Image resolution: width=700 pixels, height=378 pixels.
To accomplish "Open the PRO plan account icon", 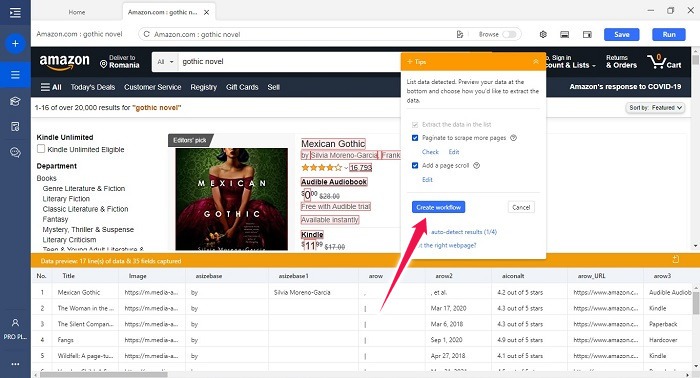I will pyautogui.click(x=15, y=323).
